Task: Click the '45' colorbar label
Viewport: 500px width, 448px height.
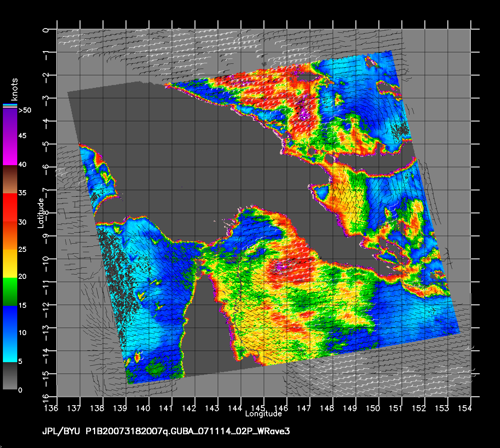Action: coord(22,136)
